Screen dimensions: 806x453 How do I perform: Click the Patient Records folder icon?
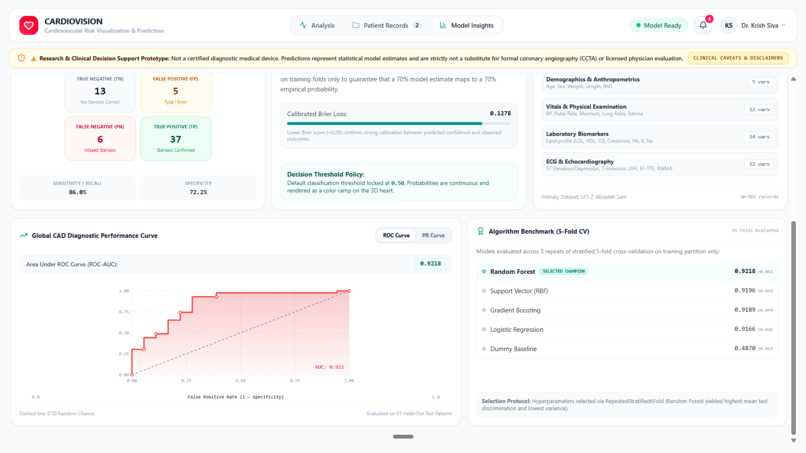click(355, 25)
